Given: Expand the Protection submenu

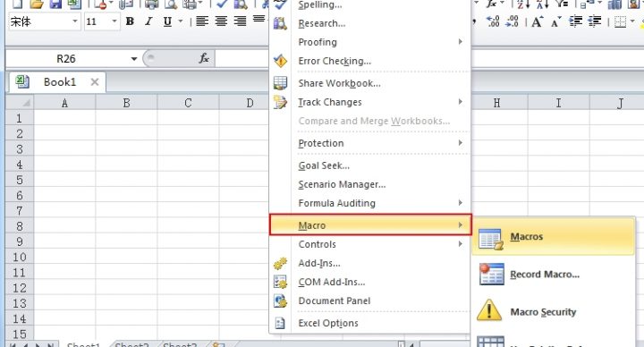Looking at the screenshot, I should [x=369, y=143].
